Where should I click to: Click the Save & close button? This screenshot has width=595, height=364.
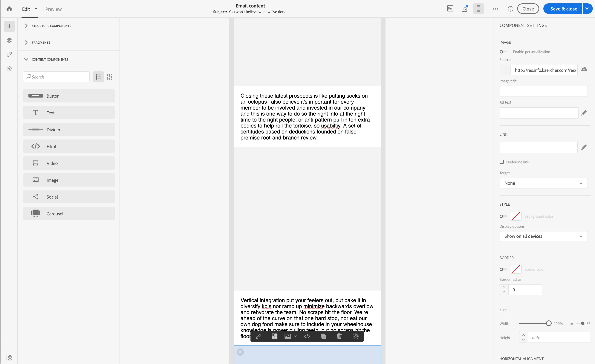[x=563, y=9]
